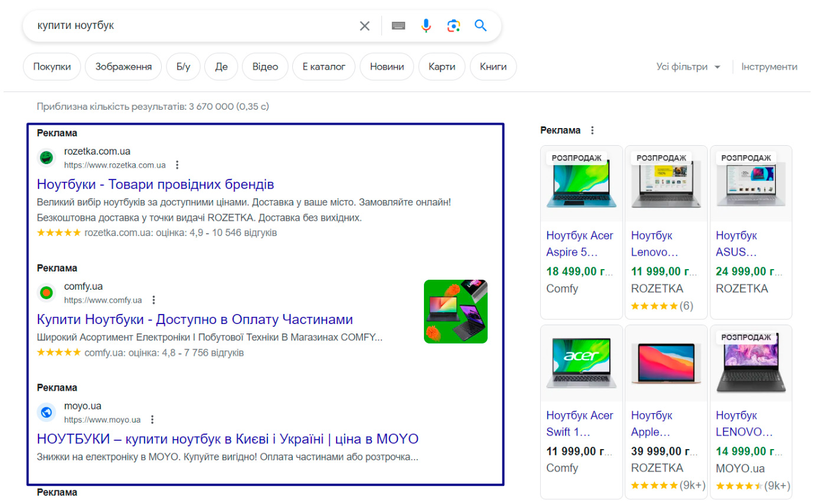Click the https://www.rozetka.com.ua URL text
The width and height of the screenshot is (813, 504).
coord(115,165)
